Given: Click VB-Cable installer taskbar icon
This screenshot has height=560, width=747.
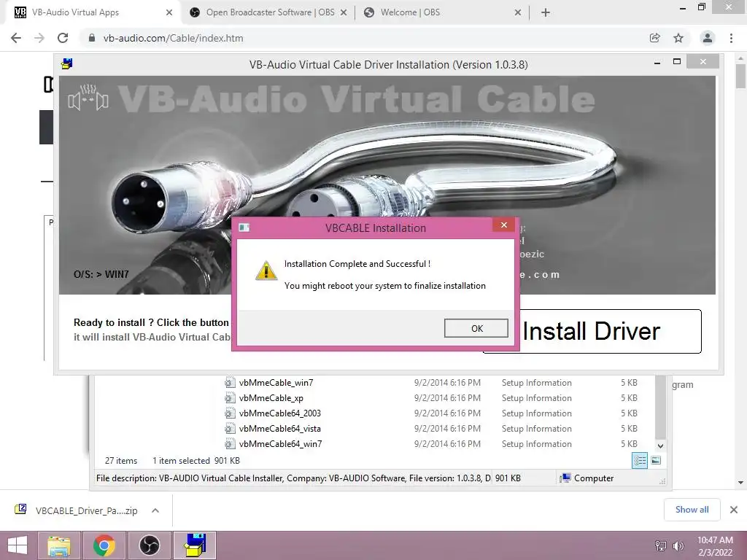Looking at the screenshot, I should pos(195,545).
